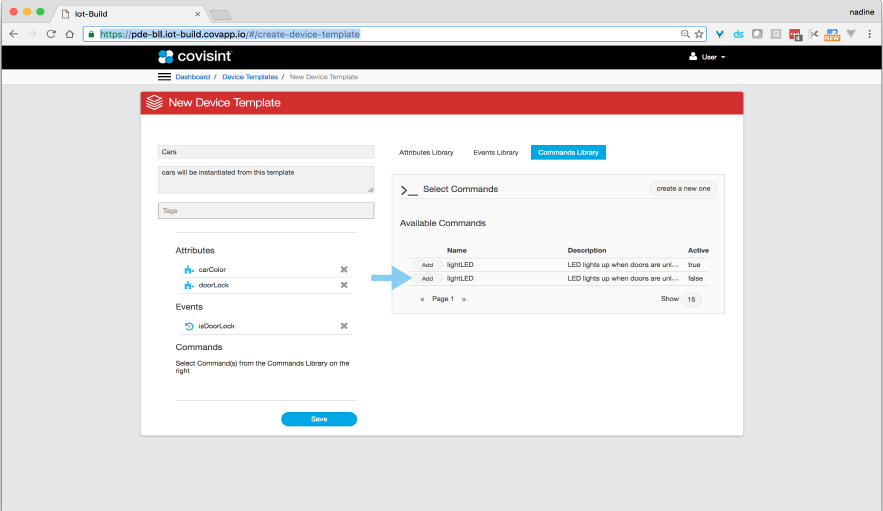Viewport: 883px width, 511px height.
Task: Open the hamburger navigation menu
Action: (x=164, y=77)
